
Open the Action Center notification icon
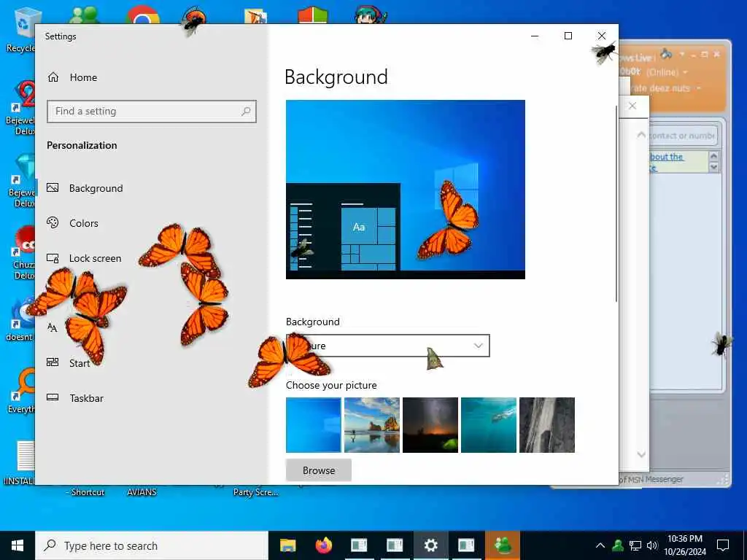(x=723, y=545)
